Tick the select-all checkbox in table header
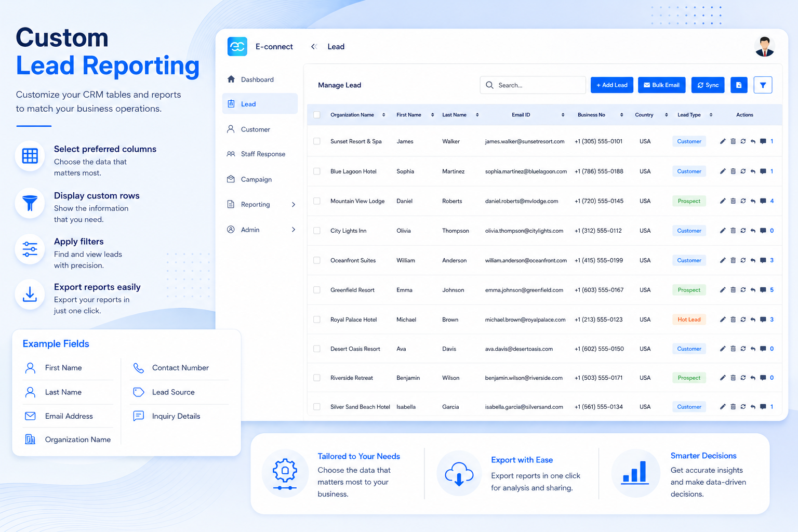798x532 pixels. click(x=317, y=115)
